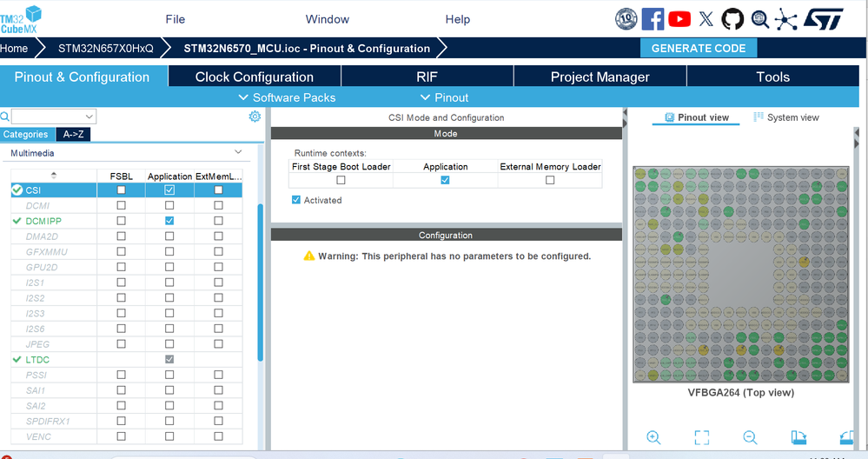Open the Window menu
Viewport: 868px width, 459px height.
click(x=328, y=19)
